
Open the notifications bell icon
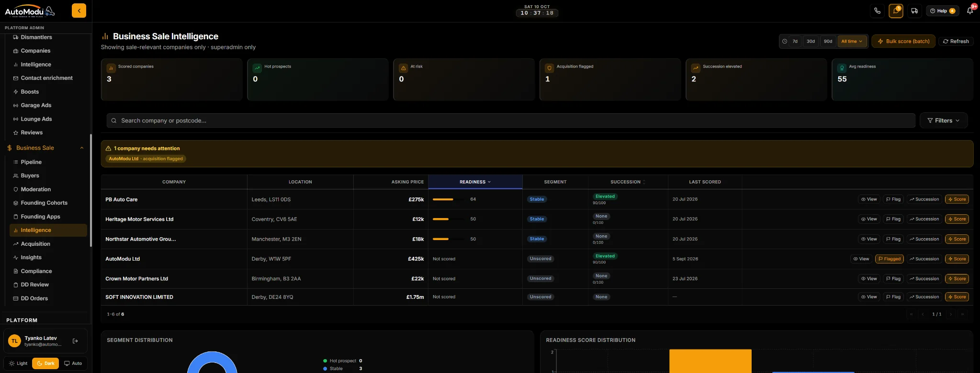click(x=970, y=11)
